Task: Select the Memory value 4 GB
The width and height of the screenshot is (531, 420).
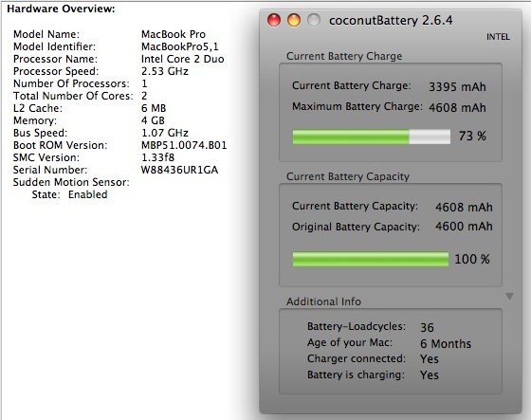Action: (153, 120)
